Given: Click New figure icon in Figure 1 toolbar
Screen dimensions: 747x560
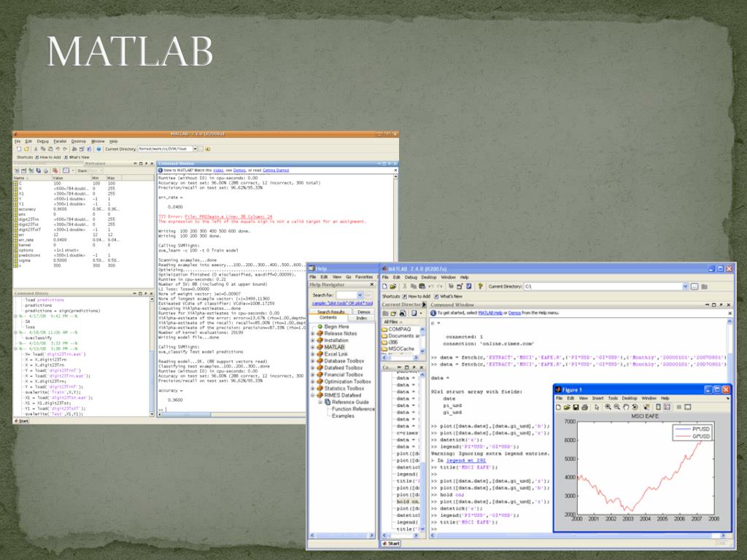Looking at the screenshot, I should coord(558,407).
